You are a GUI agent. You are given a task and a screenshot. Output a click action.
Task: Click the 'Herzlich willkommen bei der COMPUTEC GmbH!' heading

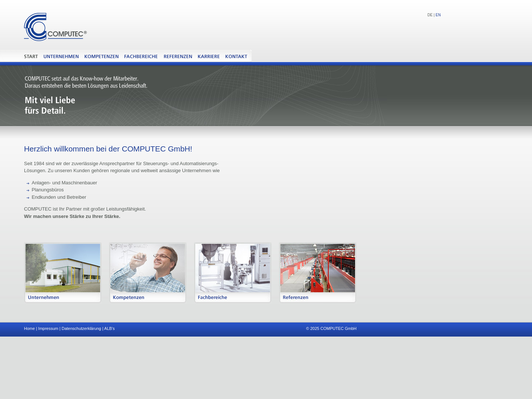tap(108, 149)
